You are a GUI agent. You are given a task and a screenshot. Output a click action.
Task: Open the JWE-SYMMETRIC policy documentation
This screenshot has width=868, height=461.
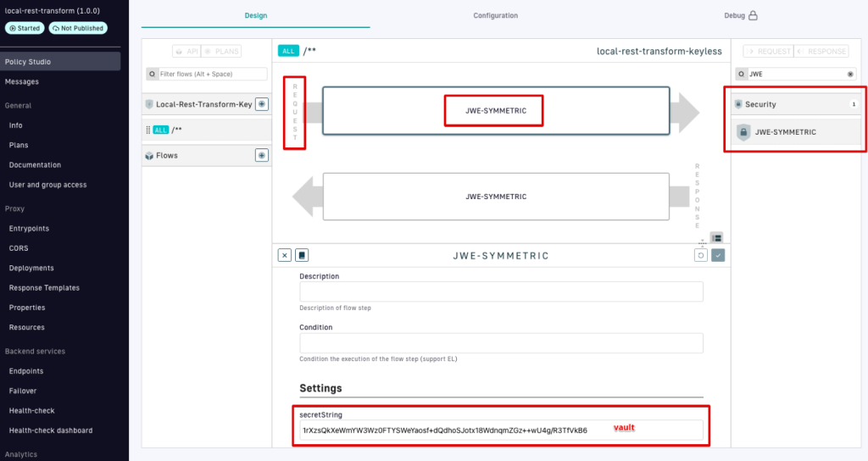pyautogui.click(x=302, y=255)
